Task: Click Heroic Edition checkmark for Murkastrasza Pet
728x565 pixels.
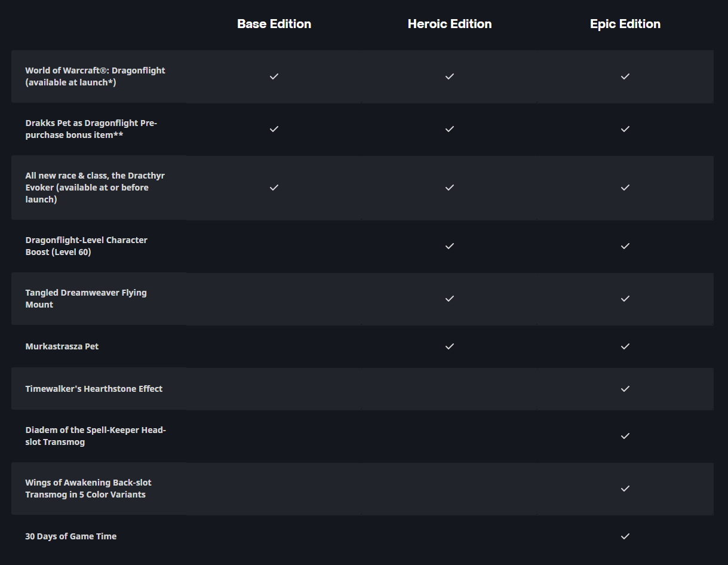Action: point(450,346)
